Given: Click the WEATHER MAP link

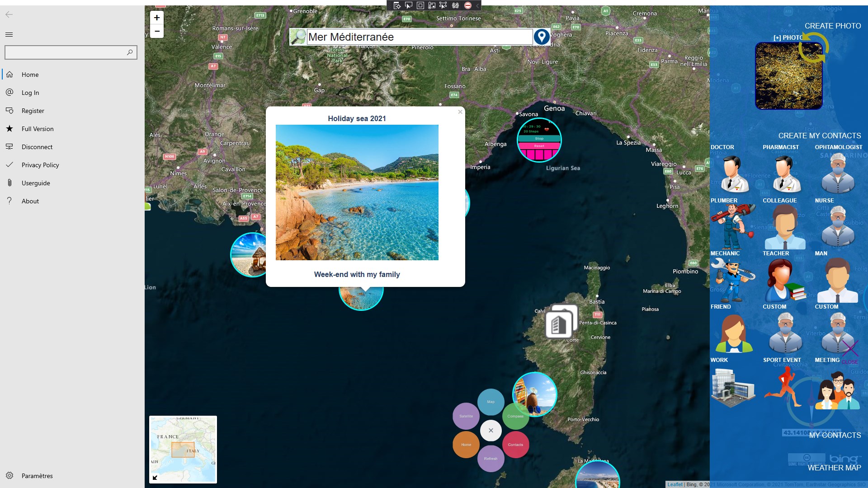Looking at the screenshot, I should (x=834, y=468).
